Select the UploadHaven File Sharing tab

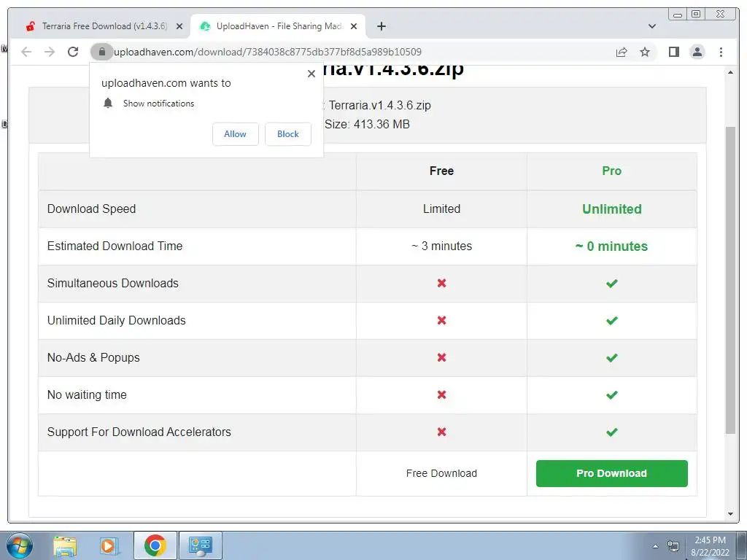277,26
